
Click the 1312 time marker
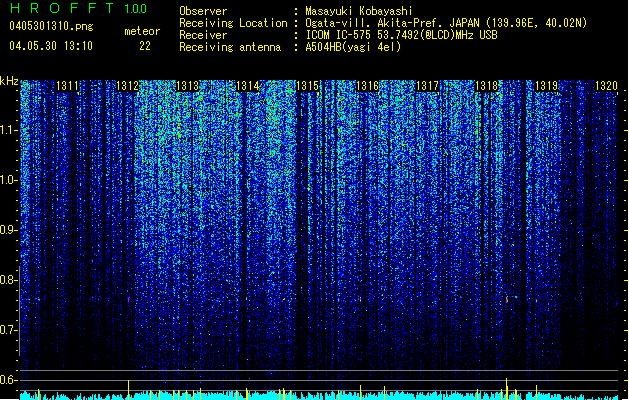click(x=127, y=86)
